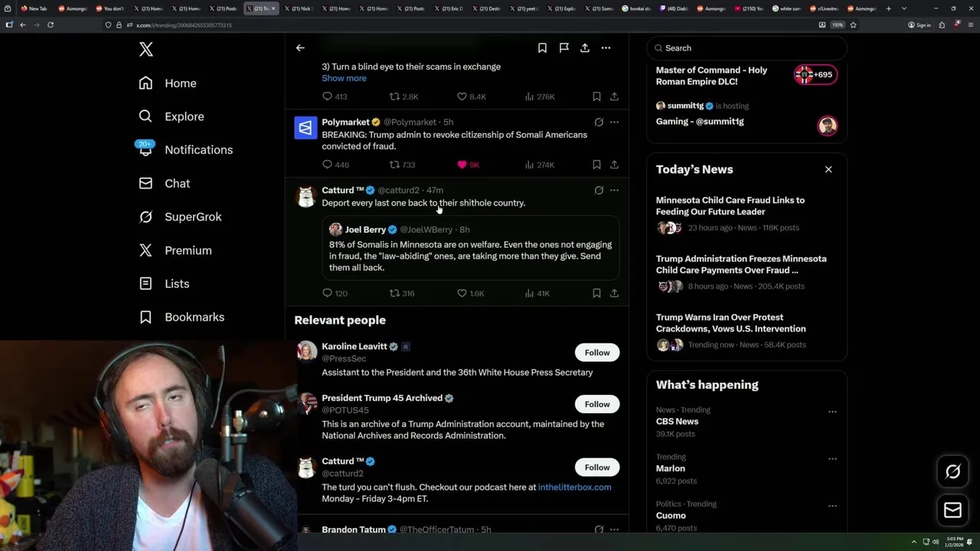Open Lists from the sidebar
The width and height of the screenshot is (980, 551).
point(164,284)
